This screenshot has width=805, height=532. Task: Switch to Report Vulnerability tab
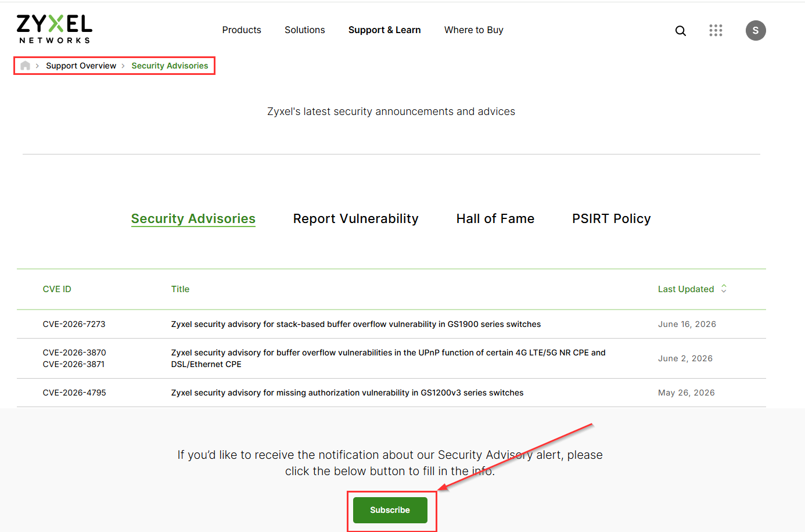[x=355, y=219]
